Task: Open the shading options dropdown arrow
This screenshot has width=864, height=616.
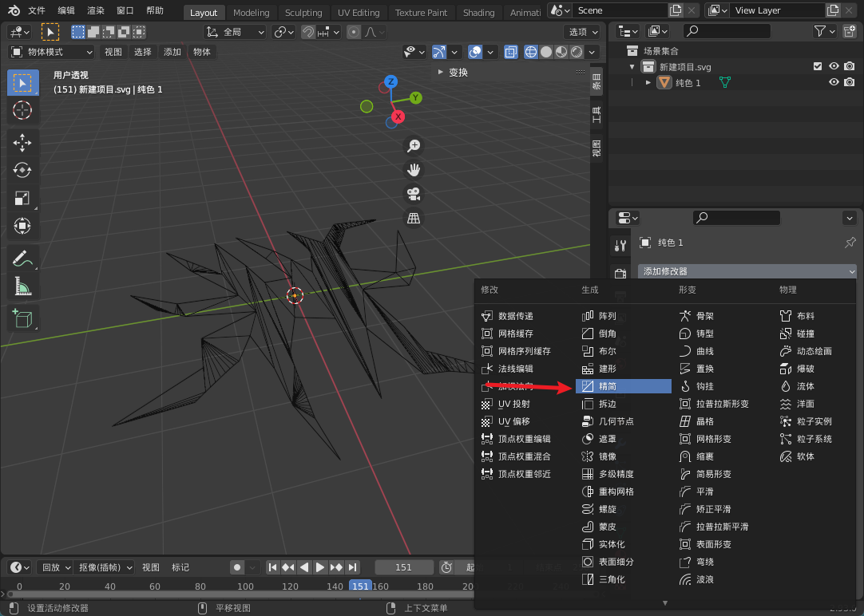Action: [x=592, y=52]
